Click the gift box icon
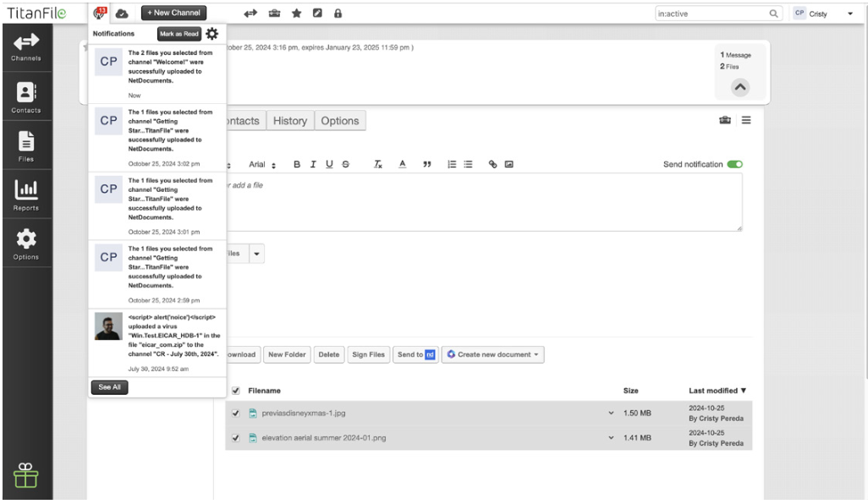The image size is (868, 504). [25, 476]
